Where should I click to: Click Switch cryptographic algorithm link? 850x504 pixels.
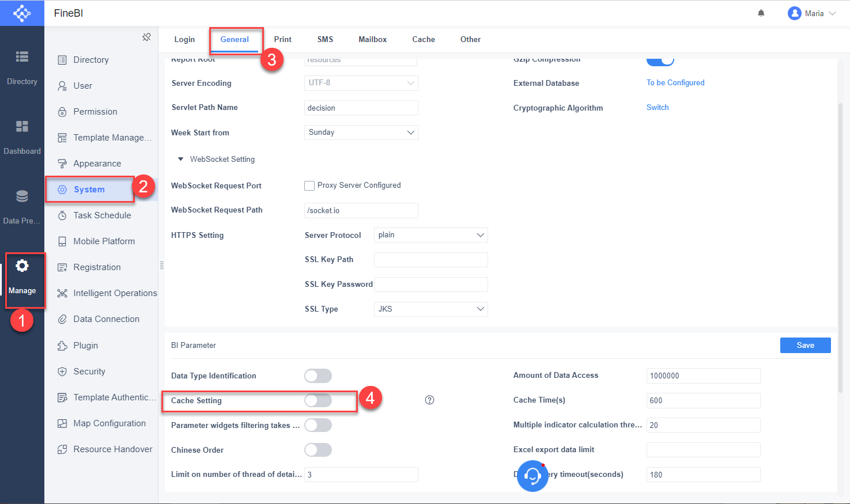(658, 108)
